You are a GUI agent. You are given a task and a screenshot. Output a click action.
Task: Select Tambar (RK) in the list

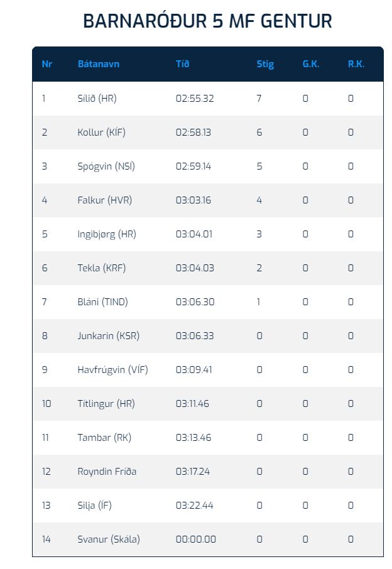[x=104, y=438]
